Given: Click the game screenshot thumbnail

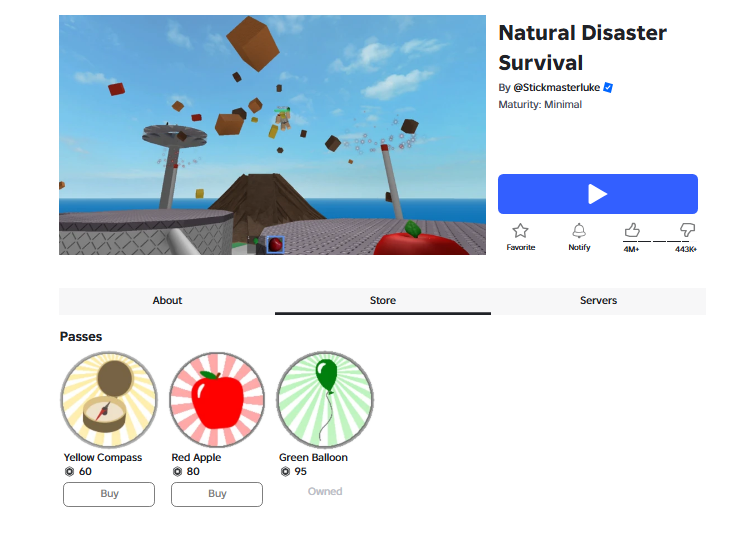Looking at the screenshot, I should (272, 135).
